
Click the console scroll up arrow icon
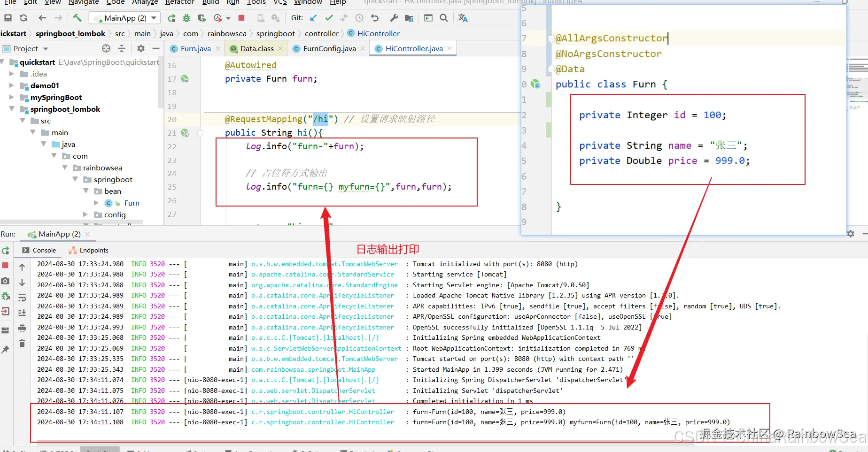[x=22, y=267]
